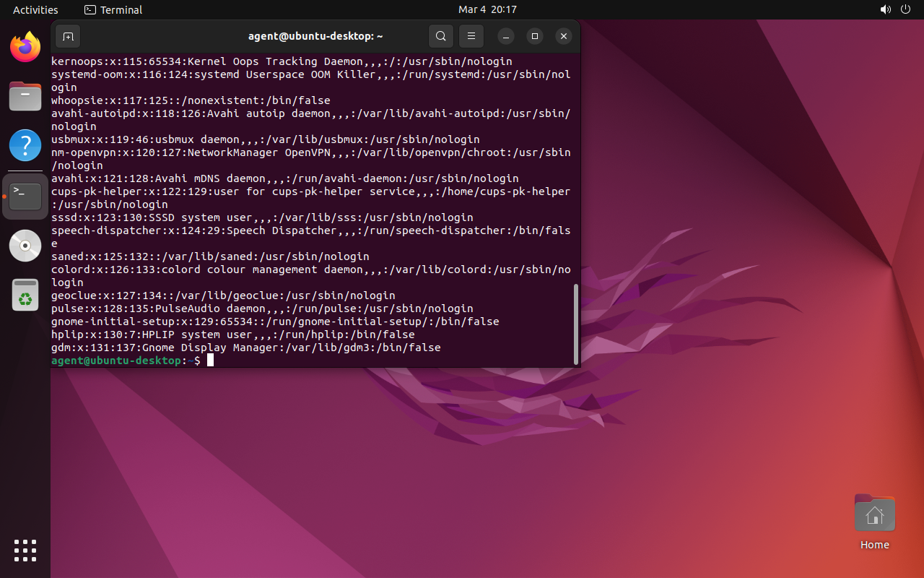The image size is (924, 578).
Task: Click Activities in the top bar
Action: (35, 9)
